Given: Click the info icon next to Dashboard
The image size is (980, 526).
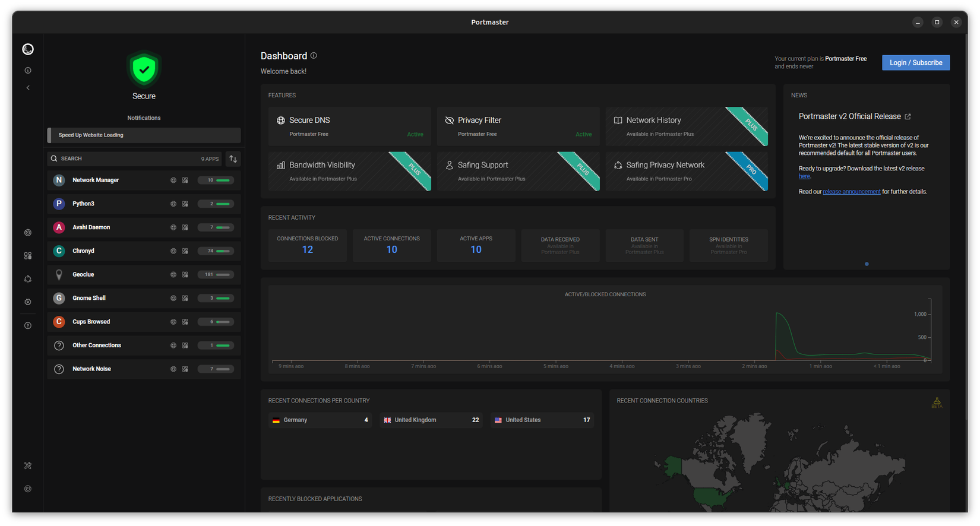Looking at the screenshot, I should (x=314, y=56).
